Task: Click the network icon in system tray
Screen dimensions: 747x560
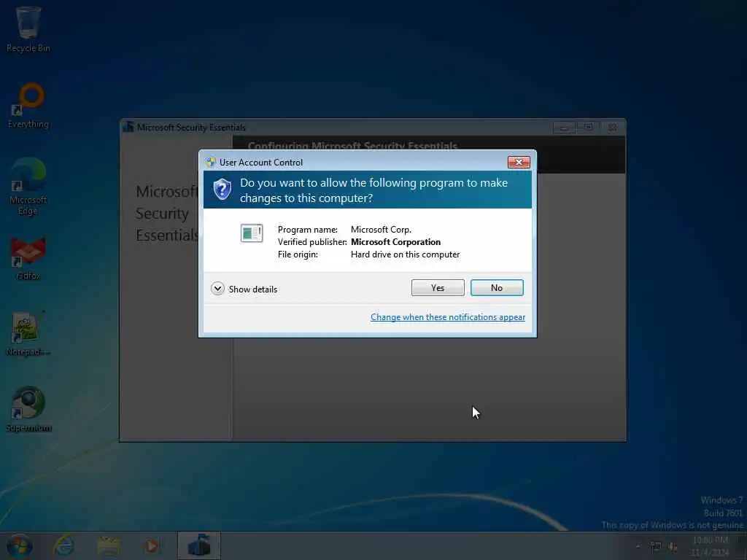Action: (656, 547)
